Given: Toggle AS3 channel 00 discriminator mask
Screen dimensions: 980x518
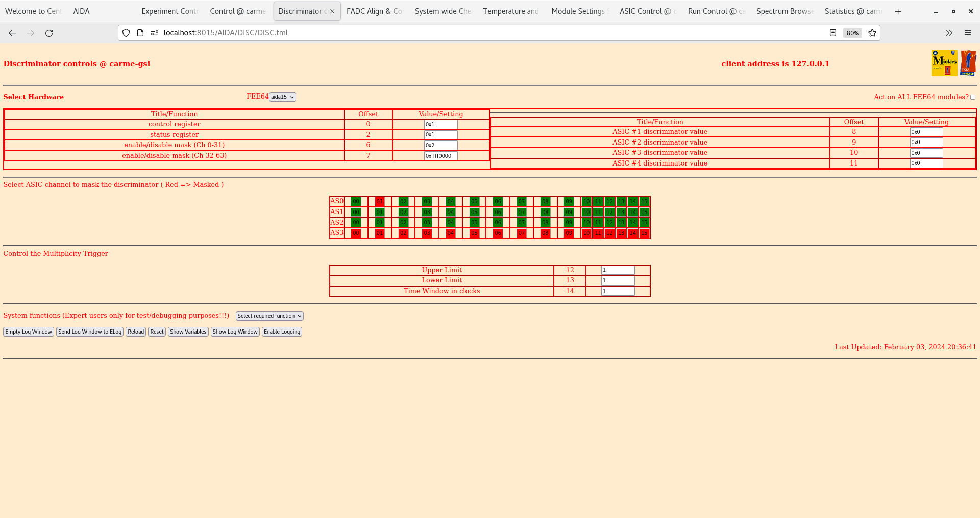Looking at the screenshot, I should pyautogui.click(x=356, y=233).
